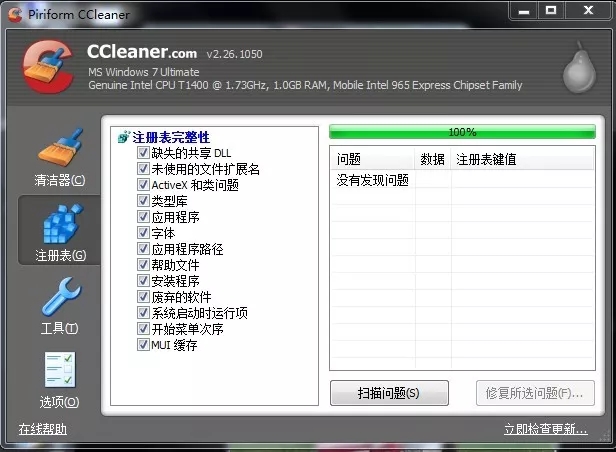Click the Piriform title bar icon
The width and height of the screenshot is (616, 452).
[x=15, y=15]
